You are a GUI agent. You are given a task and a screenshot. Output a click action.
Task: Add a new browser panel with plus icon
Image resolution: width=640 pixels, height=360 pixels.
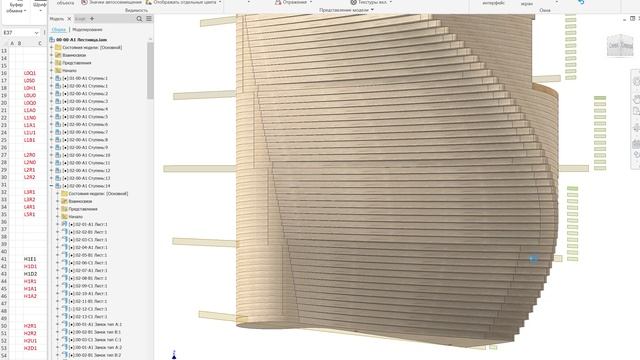[92, 19]
